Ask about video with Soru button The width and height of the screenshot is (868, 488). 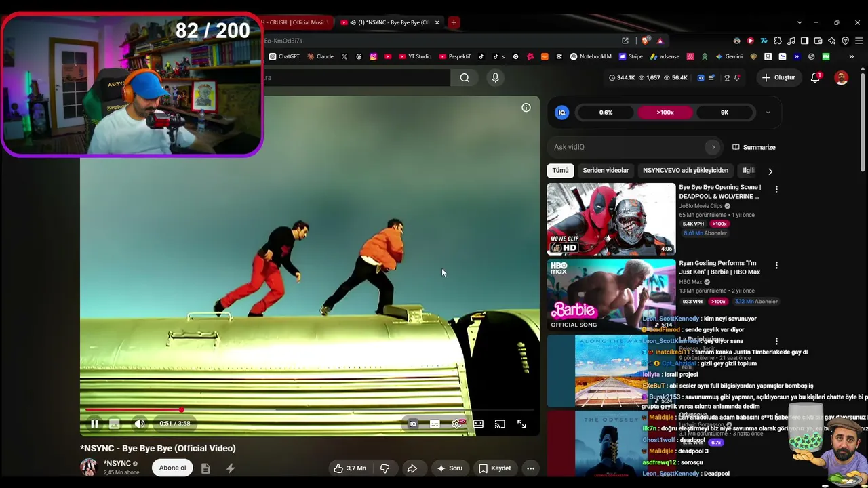(x=450, y=468)
